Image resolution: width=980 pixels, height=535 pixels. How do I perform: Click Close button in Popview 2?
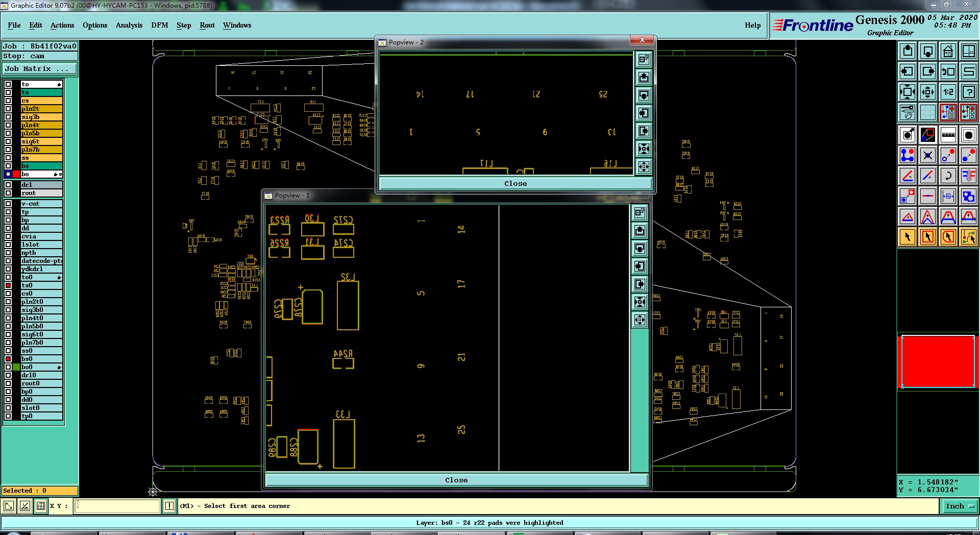(x=516, y=183)
